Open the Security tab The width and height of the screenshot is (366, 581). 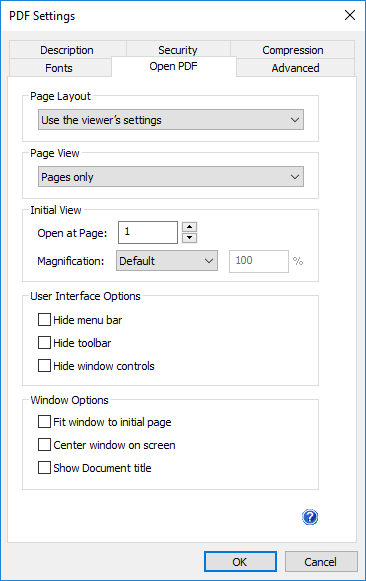coord(178,50)
